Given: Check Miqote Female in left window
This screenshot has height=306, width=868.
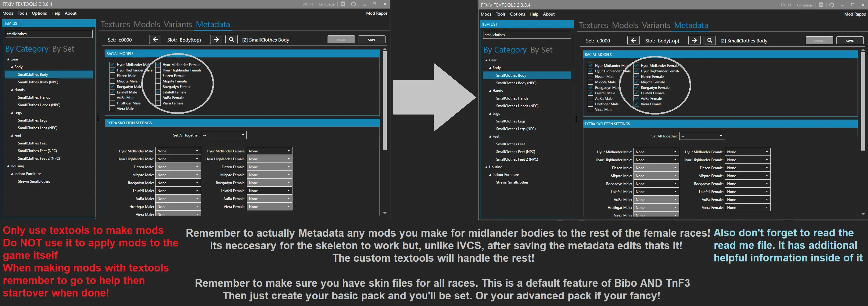Looking at the screenshot, I should pyautogui.click(x=158, y=81).
